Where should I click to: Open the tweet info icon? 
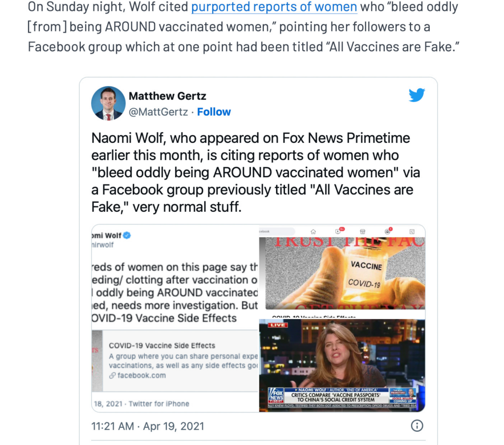pyautogui.click(x=417, y=426)
